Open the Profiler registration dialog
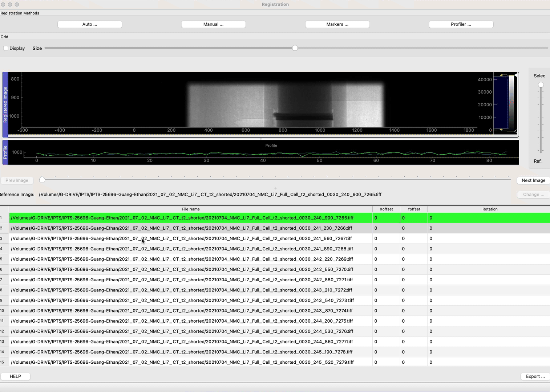550x392 pixels. coord(460,24)
